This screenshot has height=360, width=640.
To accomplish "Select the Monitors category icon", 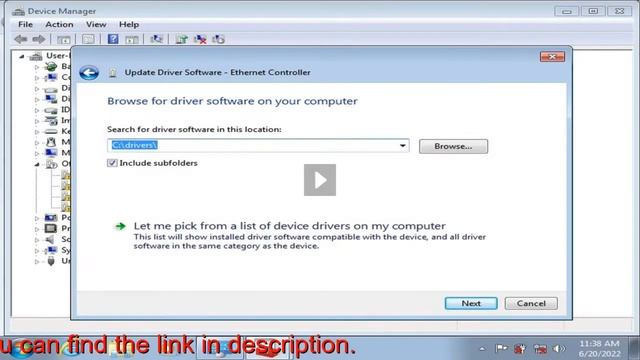I will tap(51, 153).
